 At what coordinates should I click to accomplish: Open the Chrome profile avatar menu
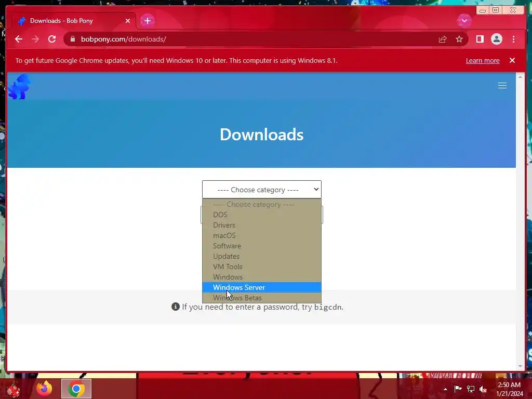coord(496,39)
